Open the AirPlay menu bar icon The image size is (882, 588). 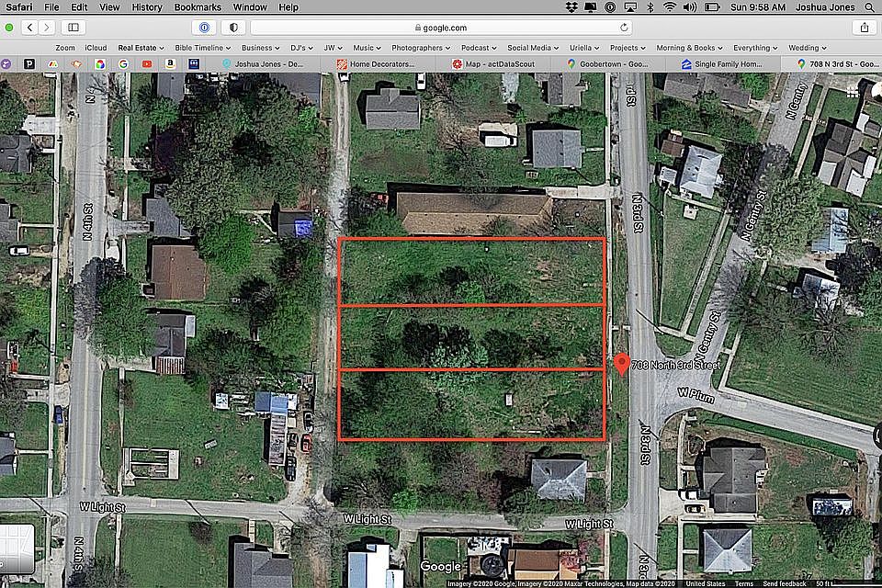coord(630,7)
